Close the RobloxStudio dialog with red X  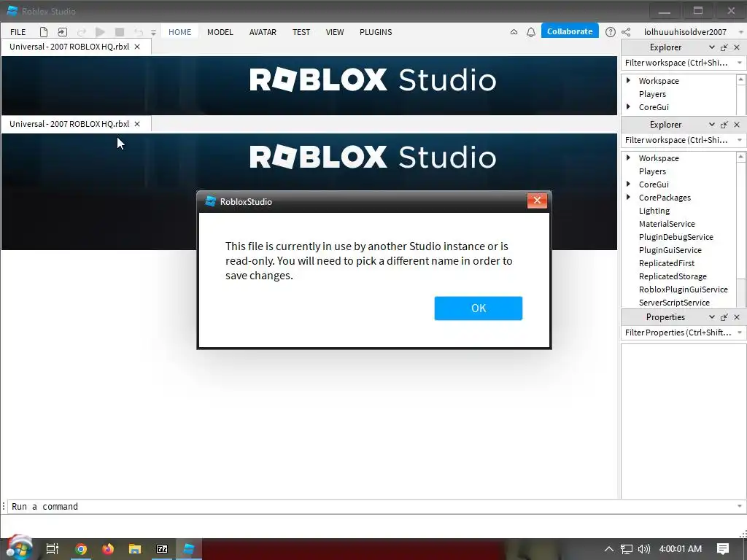(537, 201)
